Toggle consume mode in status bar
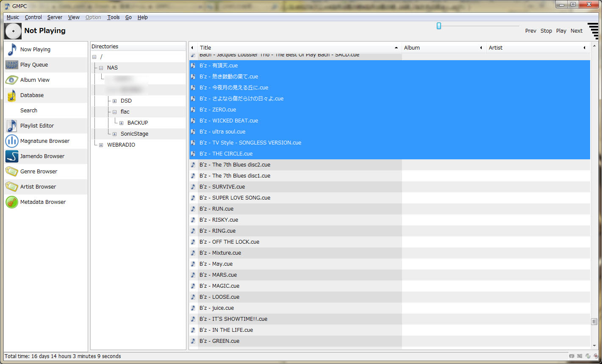602x364 pixels. [596, 356]
